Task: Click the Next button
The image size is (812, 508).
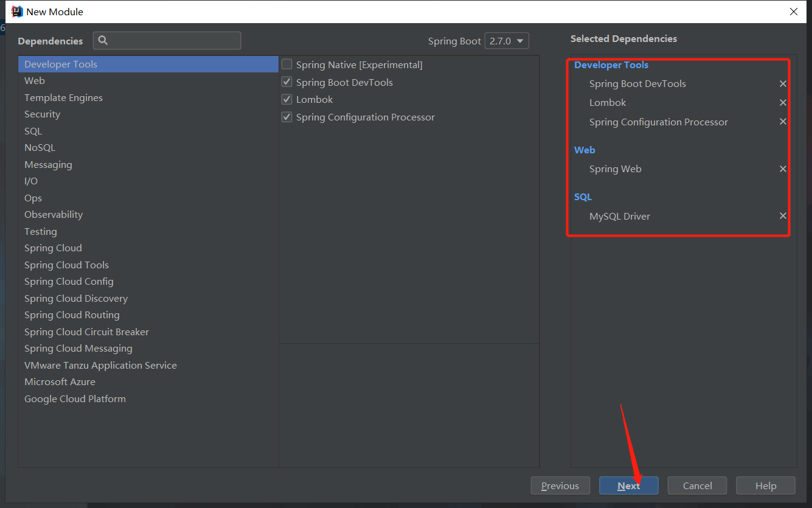Action: click(628, 485)
